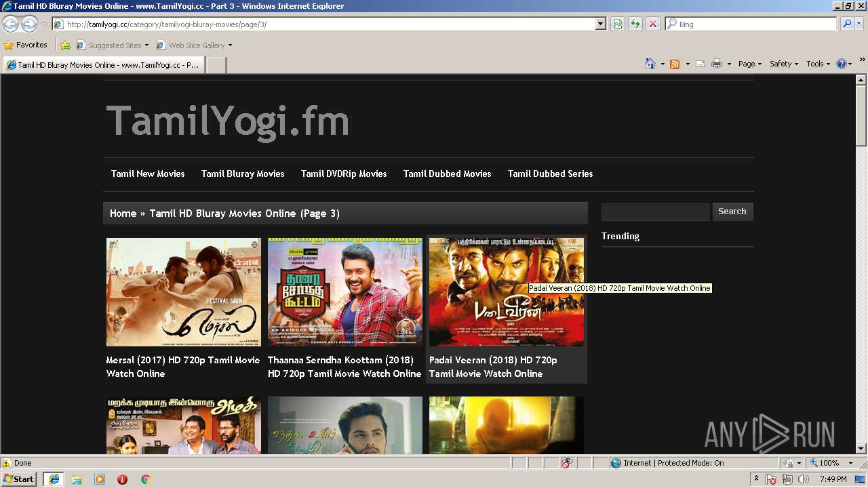Click the volume speaker tray icon
This screenshot has width=868, height=488.
(x=804, y=479)
